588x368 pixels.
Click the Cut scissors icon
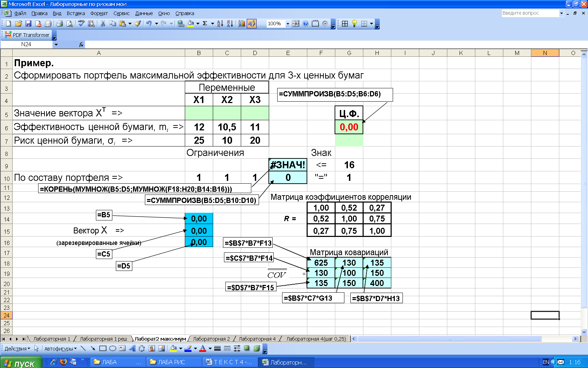pyautogui.click(x=103, y=23)
